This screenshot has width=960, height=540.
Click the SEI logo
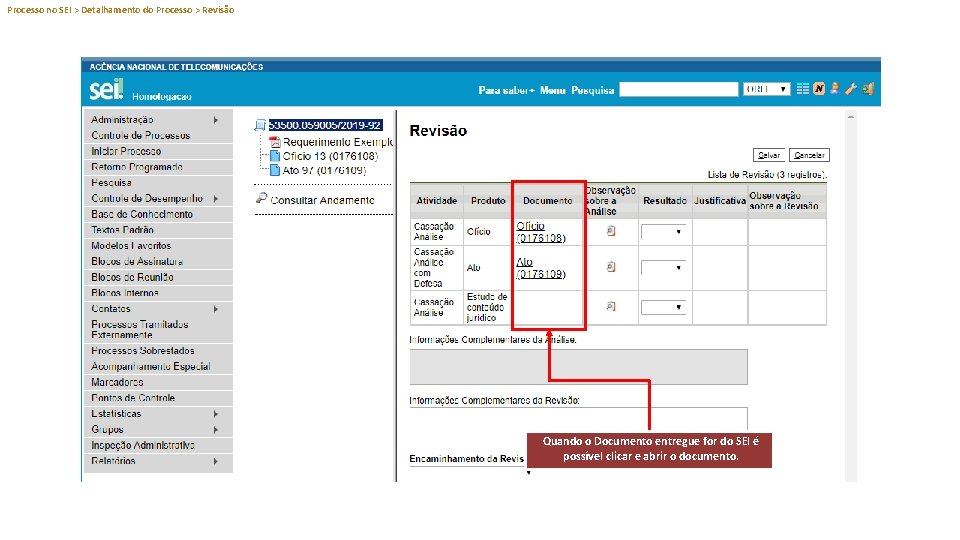tap(107, 89)
